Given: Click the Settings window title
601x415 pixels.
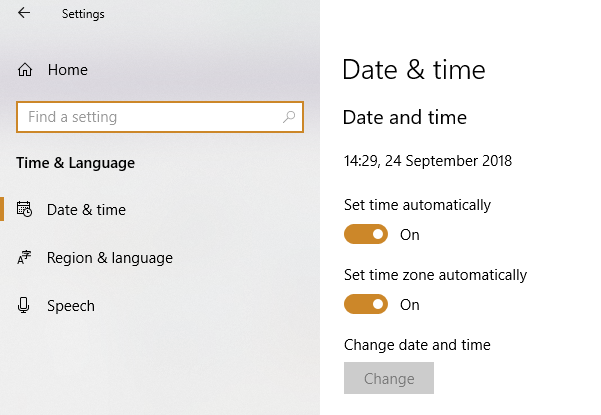Looking at the screenshot, I should (x=83, y=14).
